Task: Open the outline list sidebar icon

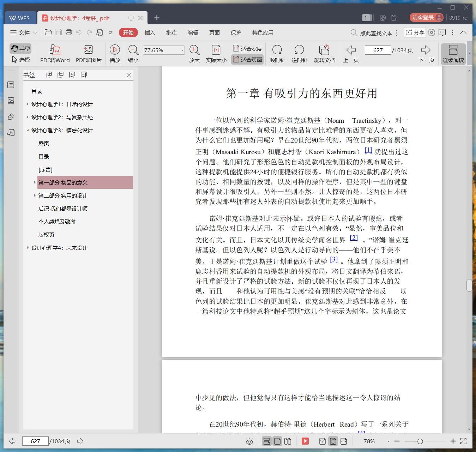Action: click(x=11, y=85)
